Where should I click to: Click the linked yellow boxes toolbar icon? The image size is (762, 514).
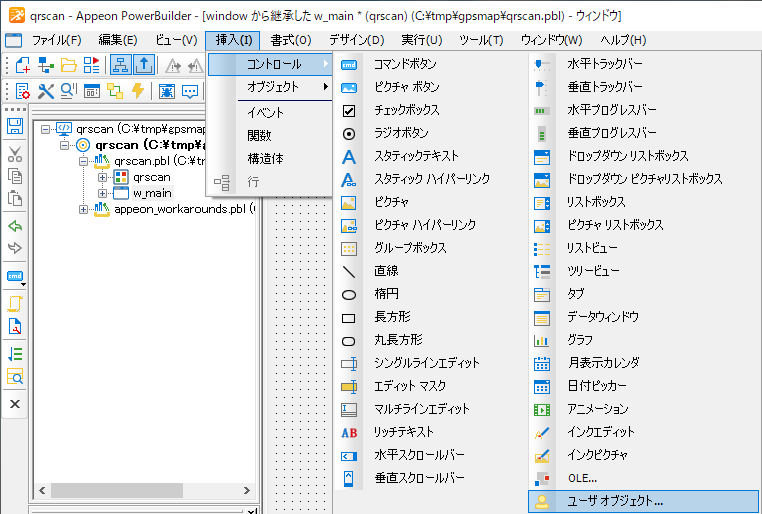[115, 91]
